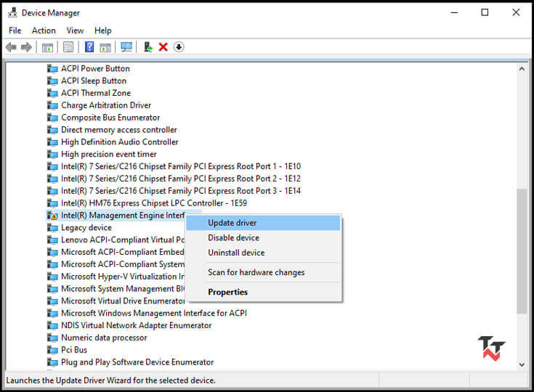Click the Back arrow toolbar icon
Screen dimensions: 534x392
(x=11, y=47)
